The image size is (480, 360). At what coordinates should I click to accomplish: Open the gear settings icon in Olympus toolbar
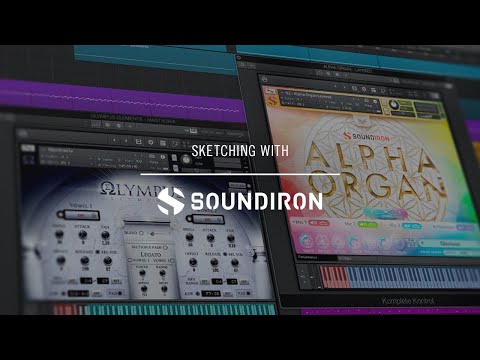click(x=151, y=142)
